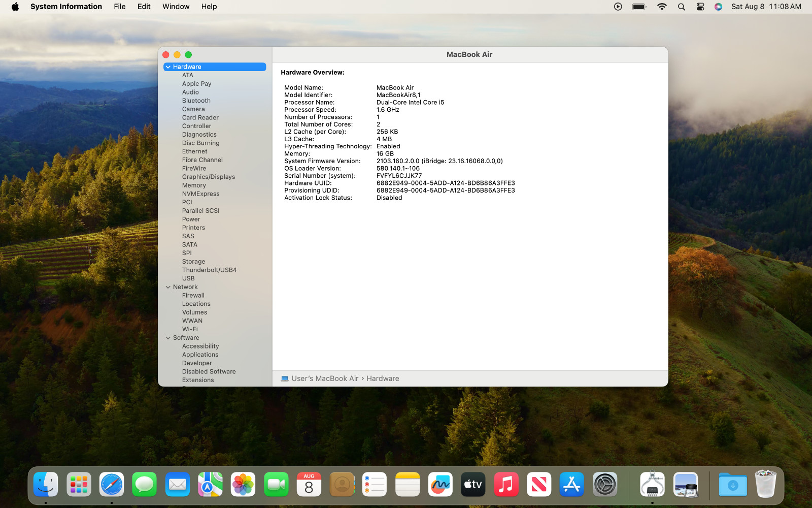Open Mail app in the dock

coord(177,485)
